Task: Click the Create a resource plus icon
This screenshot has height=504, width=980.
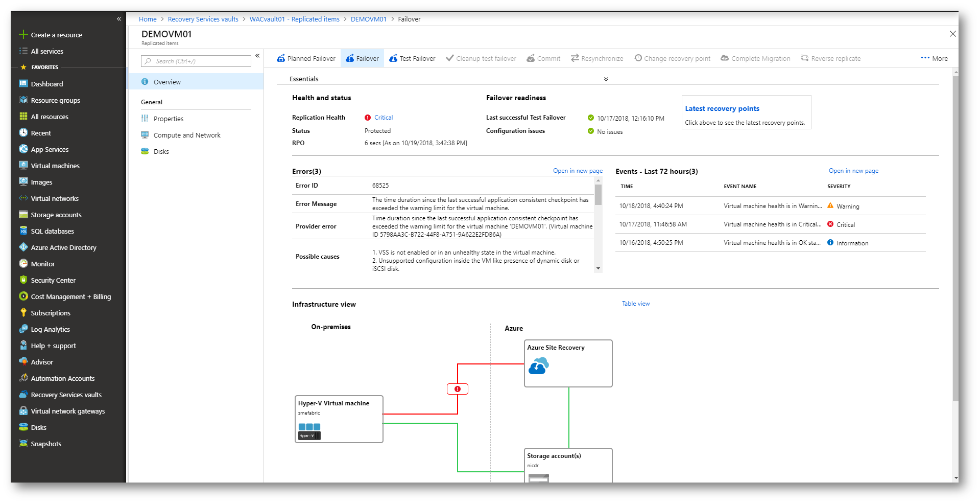Action: pos(23,35)
